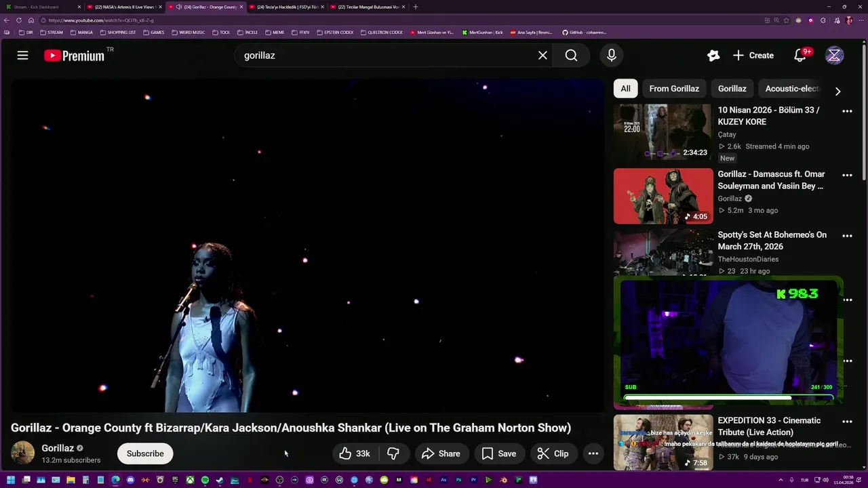The image size is (868, 488).
Task: Open EXPEDITION 33 Cinematic Tribute title
Action: coord(769,426)
